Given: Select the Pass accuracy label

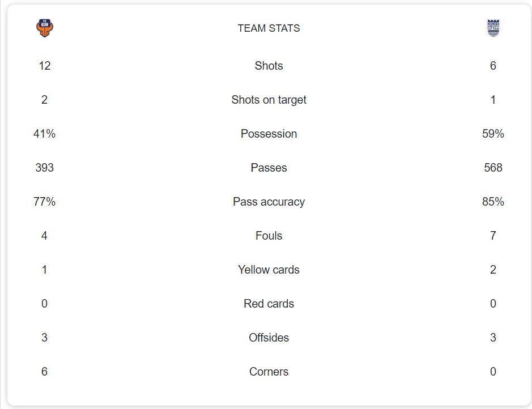Looking at the screenshot, I should point(269,202).
